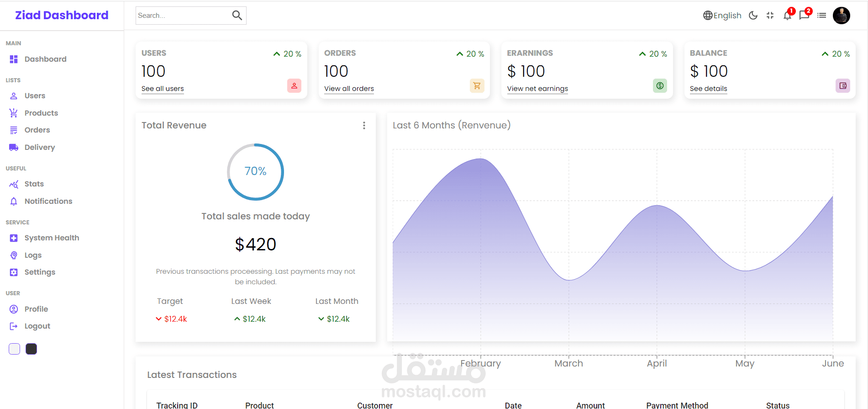The image size is (868, 409).
Task: Click the Products cart icon in sidebar
Action: [x=14, y=113]
